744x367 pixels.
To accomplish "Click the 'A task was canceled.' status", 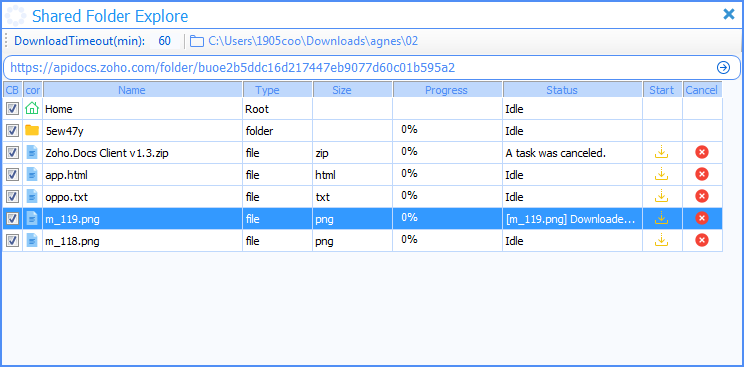I will [x=556, y=153].
